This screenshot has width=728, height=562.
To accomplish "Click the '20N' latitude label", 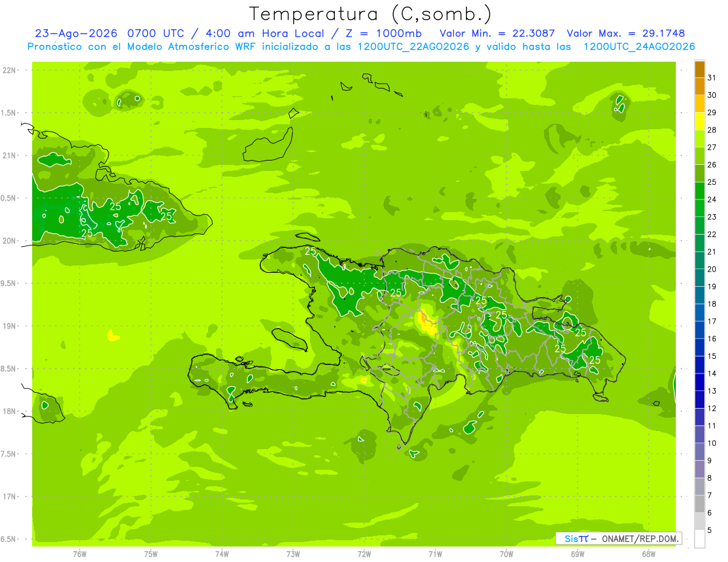I will coord(9,241).
